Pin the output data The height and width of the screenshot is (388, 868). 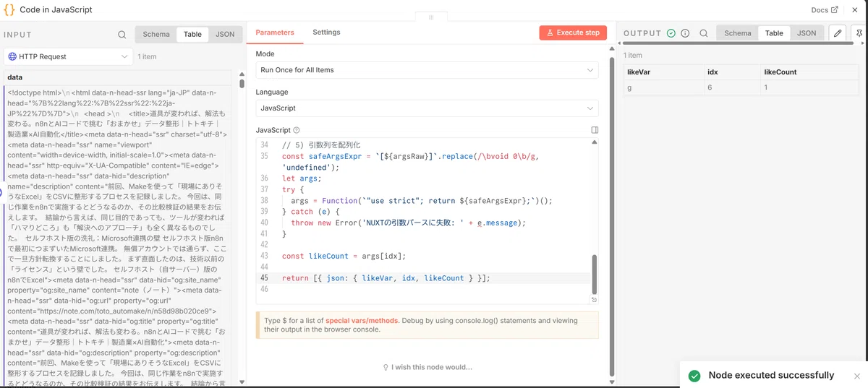point(859,33)
